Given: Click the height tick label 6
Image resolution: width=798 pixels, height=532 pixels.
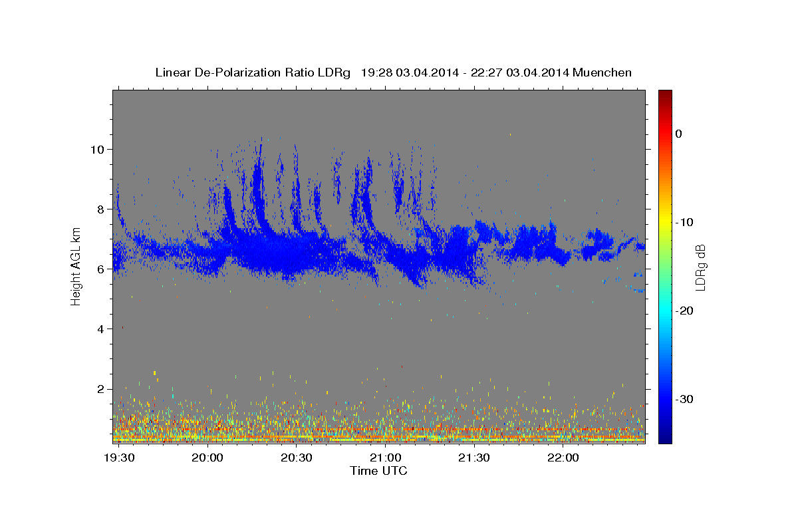Looking at the screenshot, I should click(x=102, y=269).
